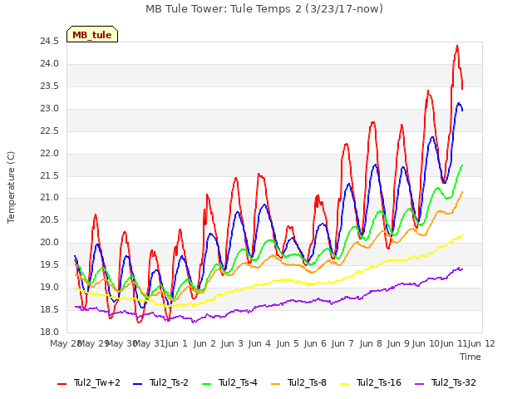Click the 21.5 y-axis tick label
Screen dimensions: 532x399
click(50, 175)
